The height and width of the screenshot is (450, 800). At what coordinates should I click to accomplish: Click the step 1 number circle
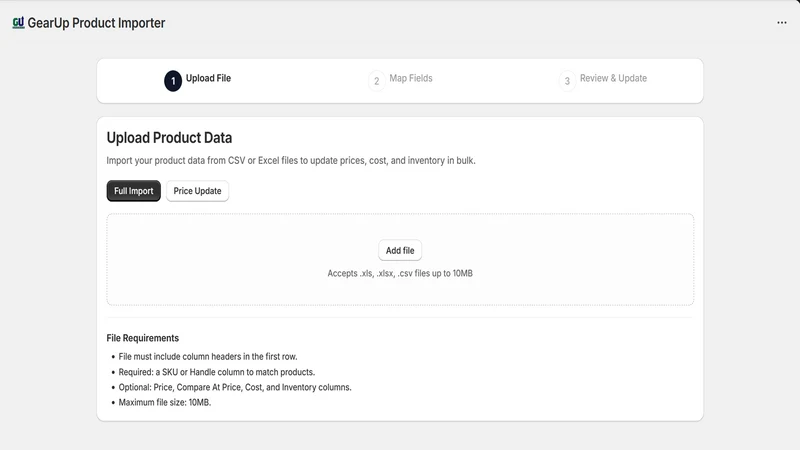(173, 81)
